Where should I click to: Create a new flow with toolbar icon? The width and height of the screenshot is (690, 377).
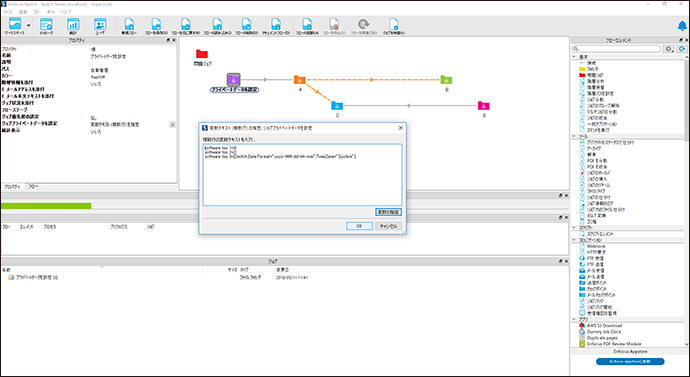[x=129, y=26]
